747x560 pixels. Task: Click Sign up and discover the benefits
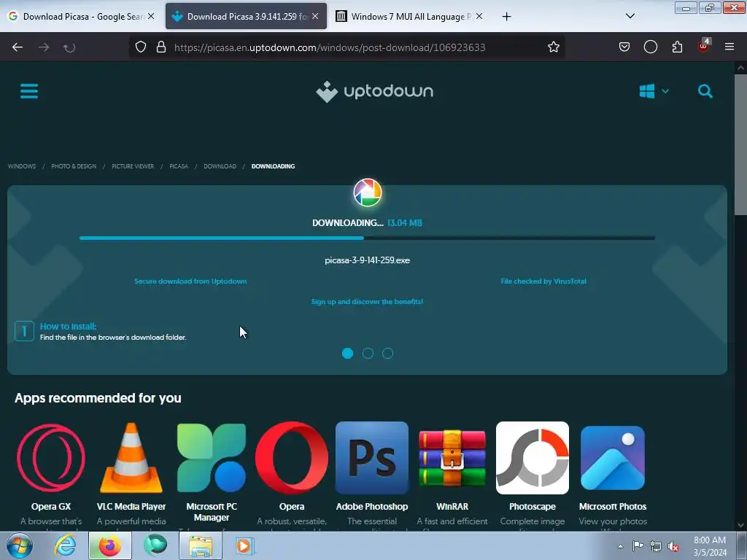(367, 301)
